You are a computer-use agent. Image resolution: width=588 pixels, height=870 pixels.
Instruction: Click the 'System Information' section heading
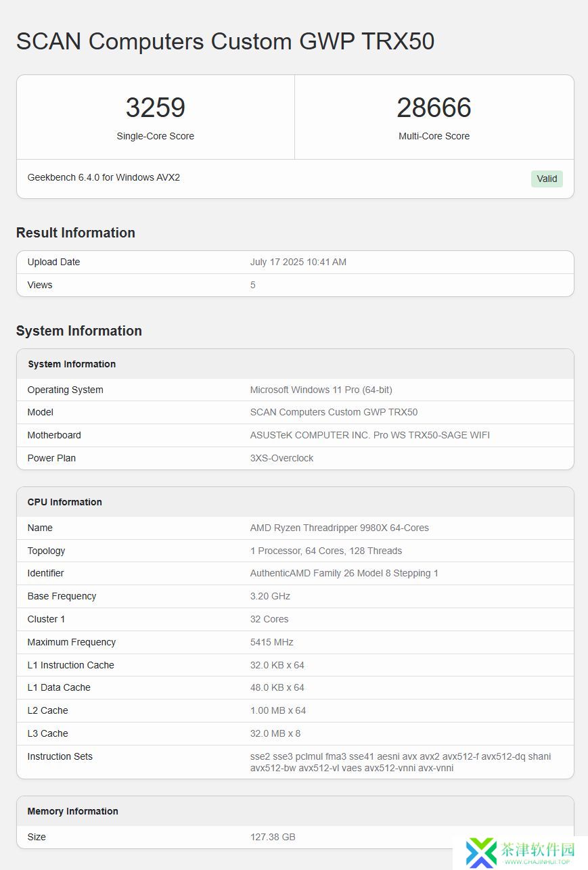79,331
